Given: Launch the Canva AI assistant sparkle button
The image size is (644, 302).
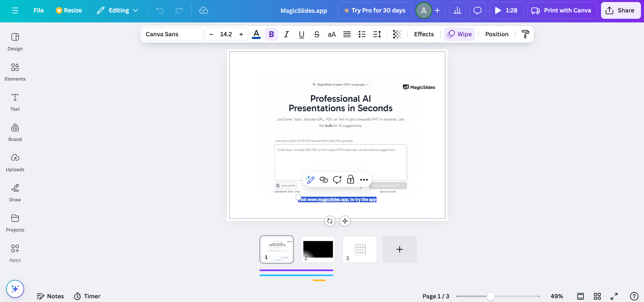Looking at the screenshot, I should tap(15, 289).
